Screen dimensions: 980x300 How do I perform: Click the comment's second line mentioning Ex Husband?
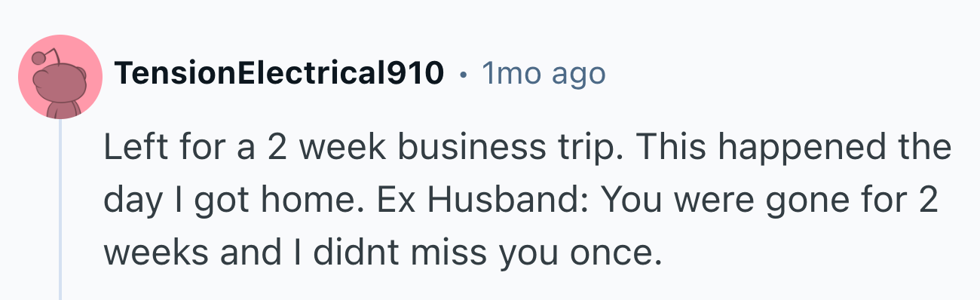point(523,201)
